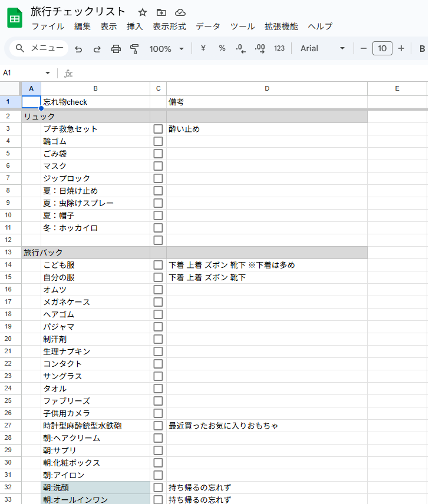429x504 pixels.
Task: Open the 123 number formats menu
Action: 279,48
